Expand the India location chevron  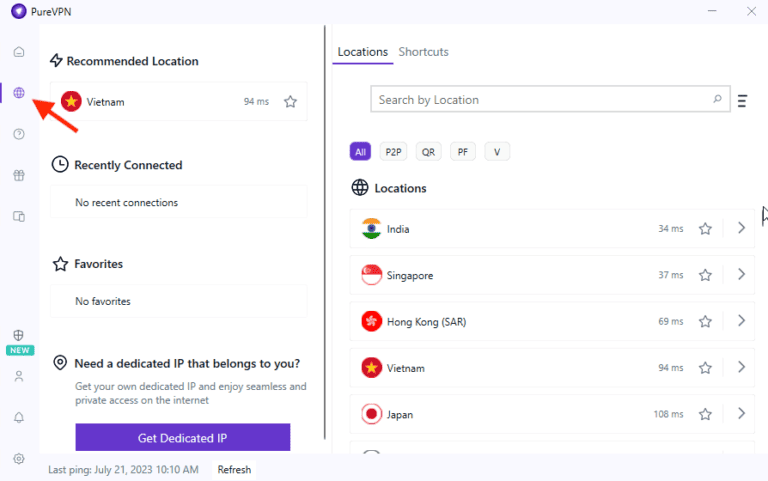pos(741,228)
